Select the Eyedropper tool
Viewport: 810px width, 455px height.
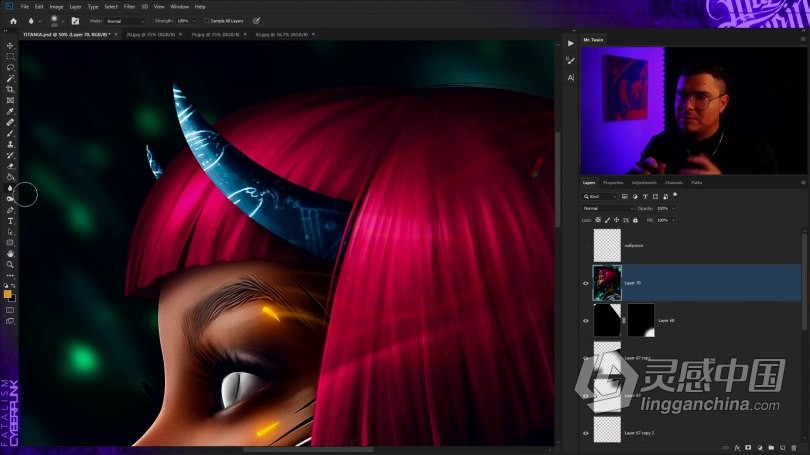10,112
